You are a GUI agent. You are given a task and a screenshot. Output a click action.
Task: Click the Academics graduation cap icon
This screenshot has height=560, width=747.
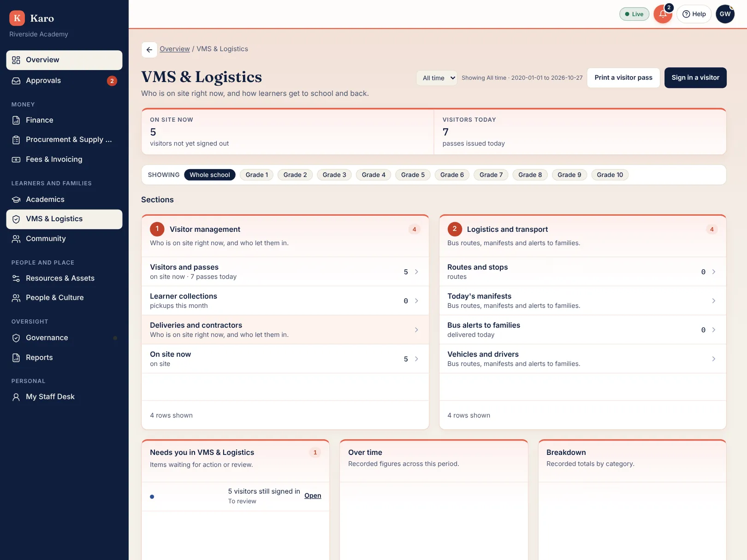16,200
